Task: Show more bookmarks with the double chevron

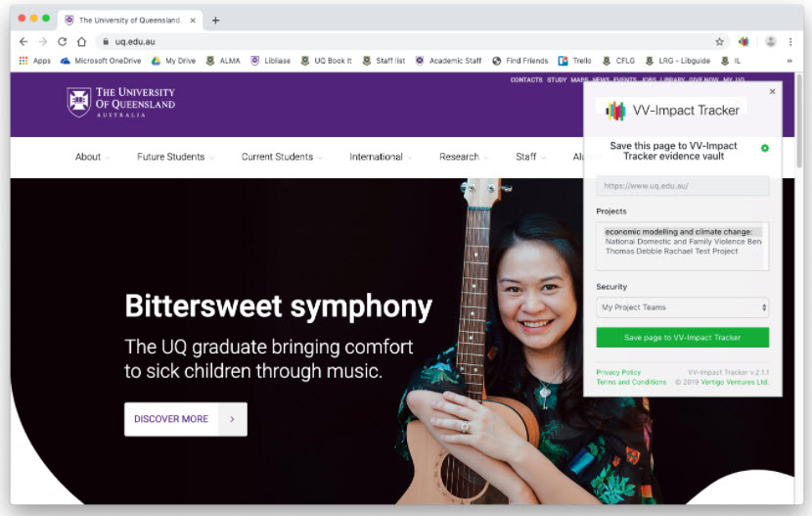Action: pyautogui.click(x=789, y=61)
